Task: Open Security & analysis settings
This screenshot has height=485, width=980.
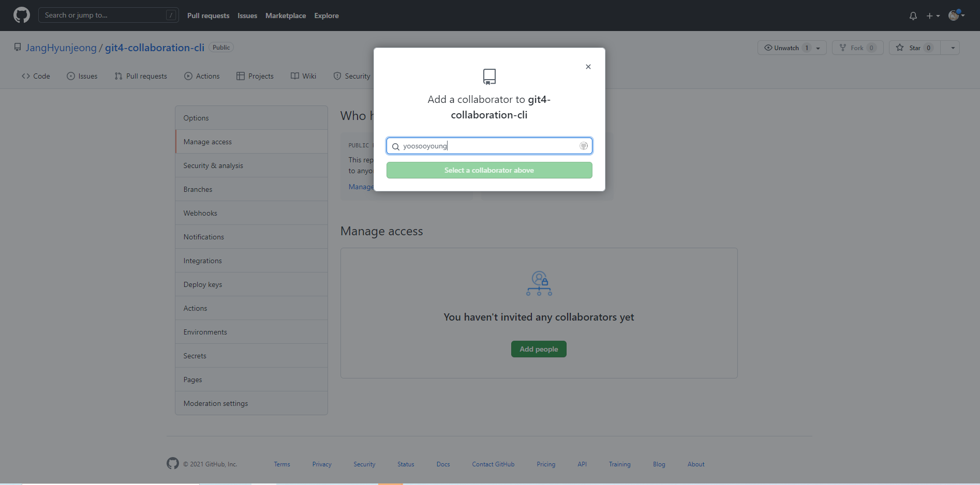Action: coord(251,165)
